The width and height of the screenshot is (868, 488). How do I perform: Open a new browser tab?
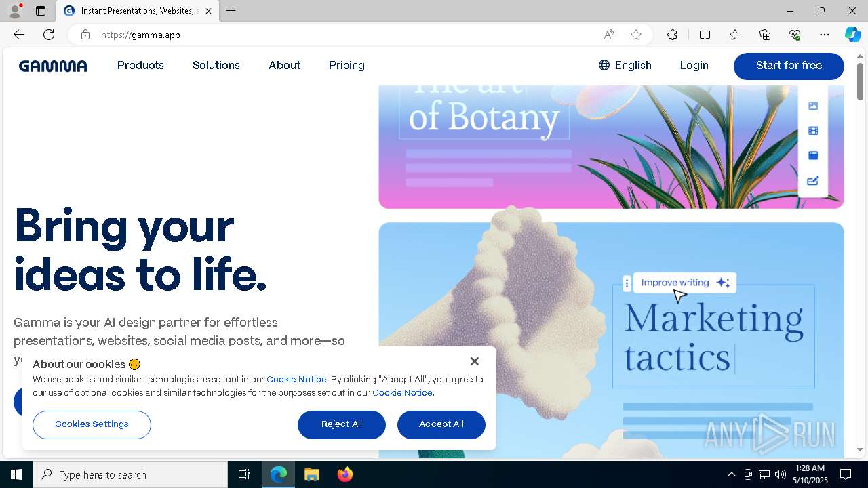point(231,11)
